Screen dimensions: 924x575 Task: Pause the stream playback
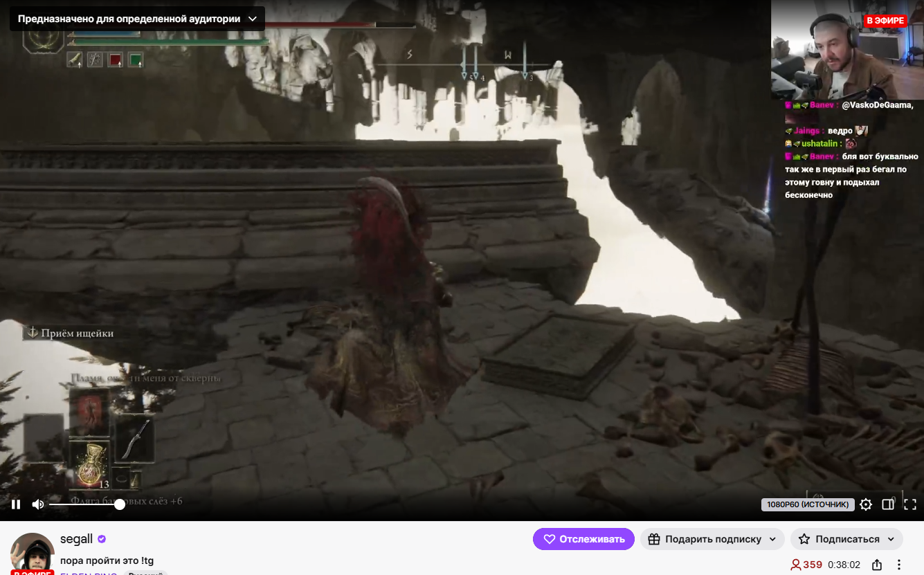(16, 504)
